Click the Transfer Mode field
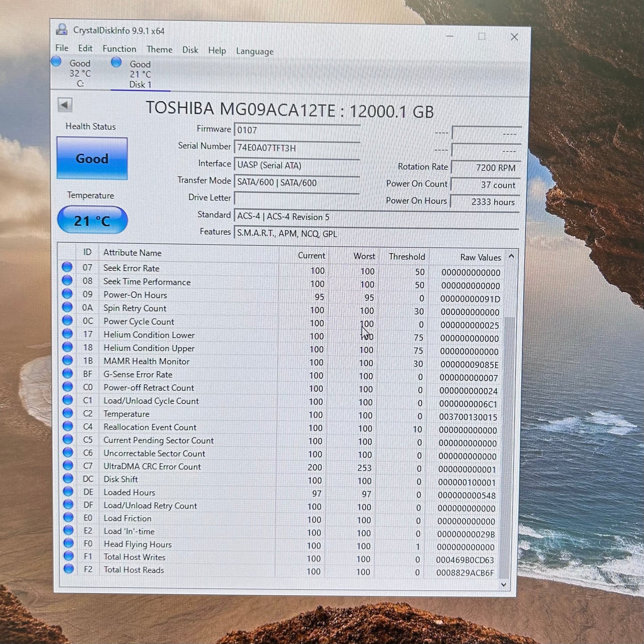This screenshot has height=644, width=644. coord(297,183)
